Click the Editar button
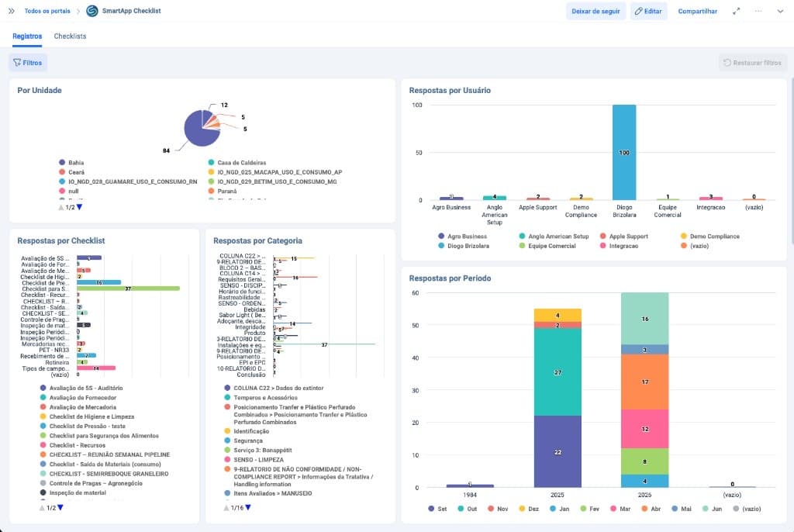The image size is (794, 532). [x=649, y=11]
